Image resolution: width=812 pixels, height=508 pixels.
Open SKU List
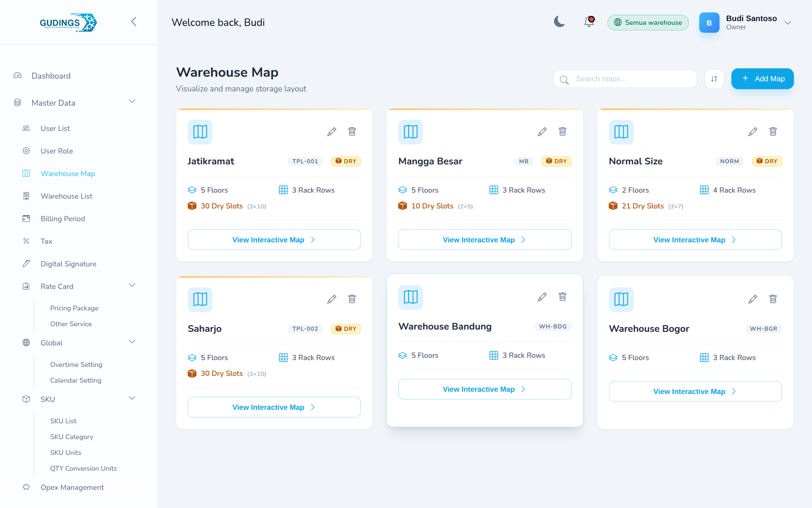pos(63,421)
